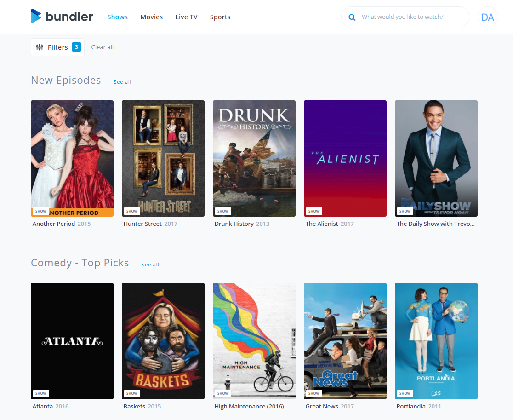
Task: Open The Alienist show poster
Action: (x=345, y=158)
